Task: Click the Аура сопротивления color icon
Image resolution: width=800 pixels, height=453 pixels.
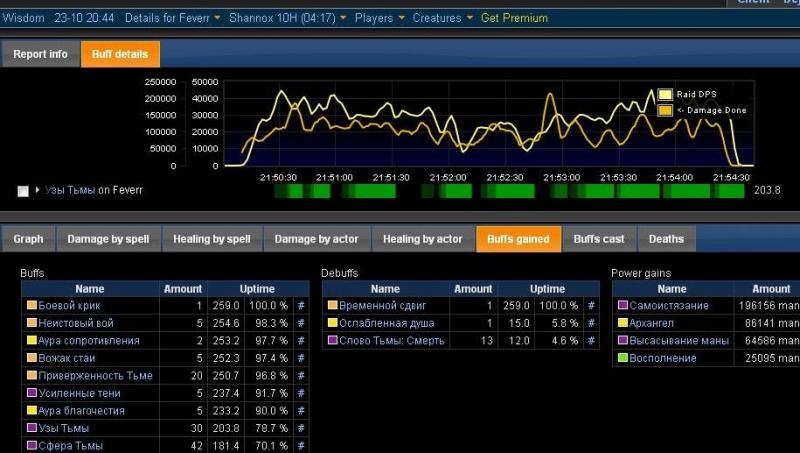Action: pos(32,340)
